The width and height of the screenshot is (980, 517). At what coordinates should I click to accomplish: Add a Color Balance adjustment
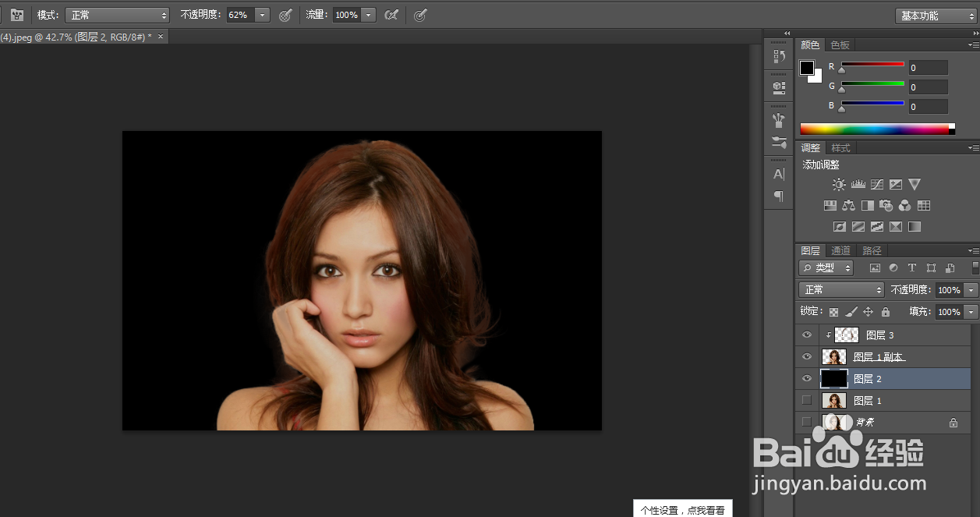point(849,206)
